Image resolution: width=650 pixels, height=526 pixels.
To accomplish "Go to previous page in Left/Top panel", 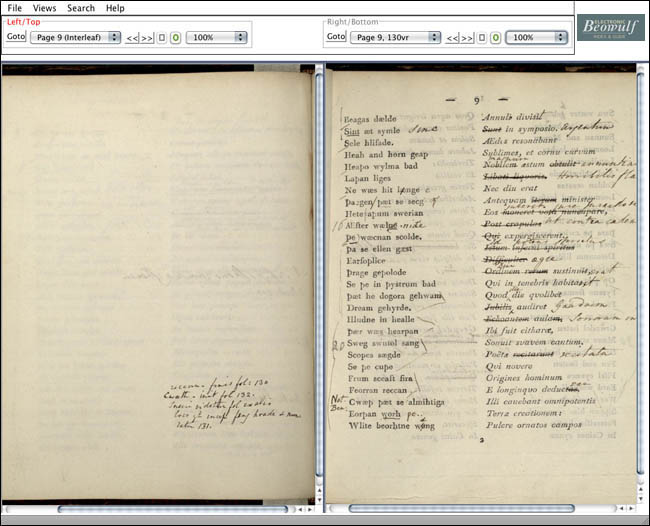I will 132,38.
